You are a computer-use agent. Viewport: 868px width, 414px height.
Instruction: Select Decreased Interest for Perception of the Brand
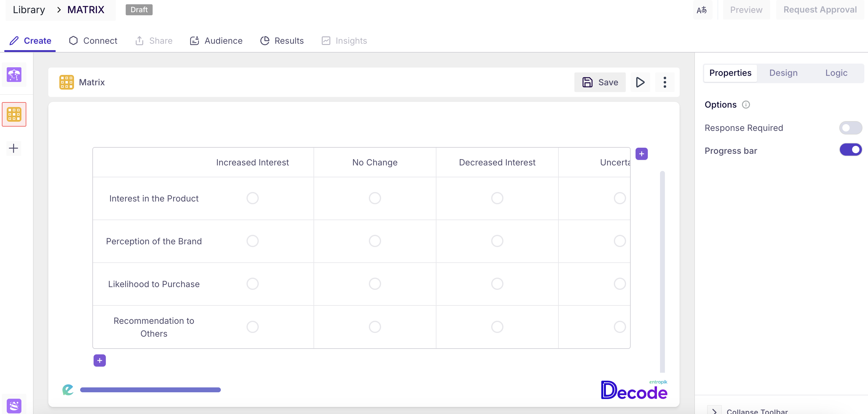[497, 241]
